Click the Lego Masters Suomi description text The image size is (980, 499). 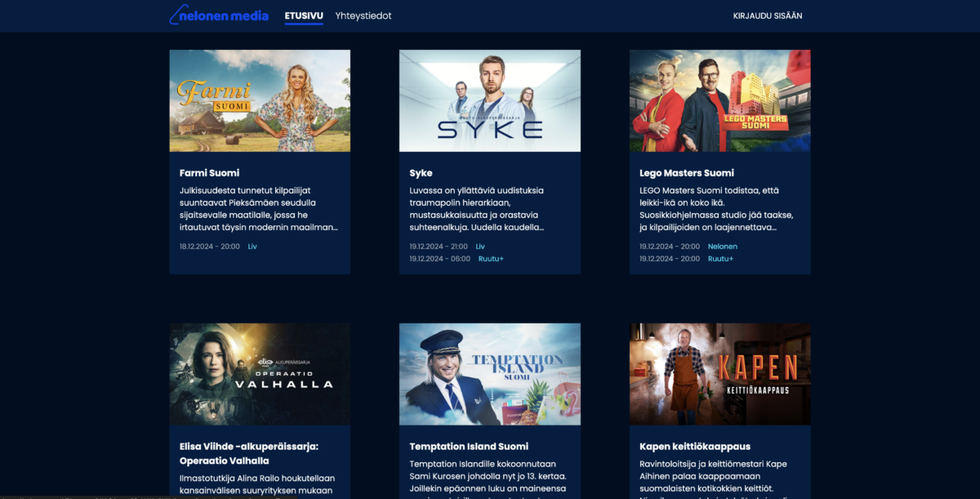[x=716, y=209]
